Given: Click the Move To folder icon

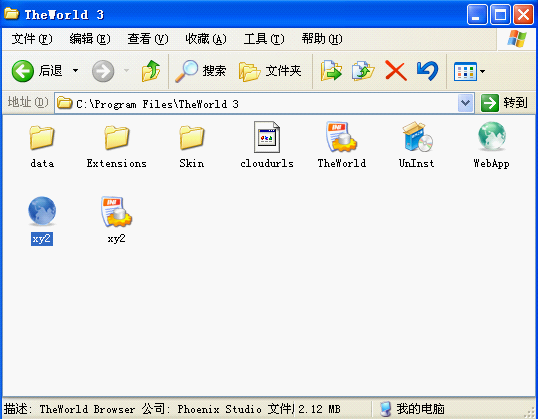Looking at the screenshot, I should [x=331, y=71].
